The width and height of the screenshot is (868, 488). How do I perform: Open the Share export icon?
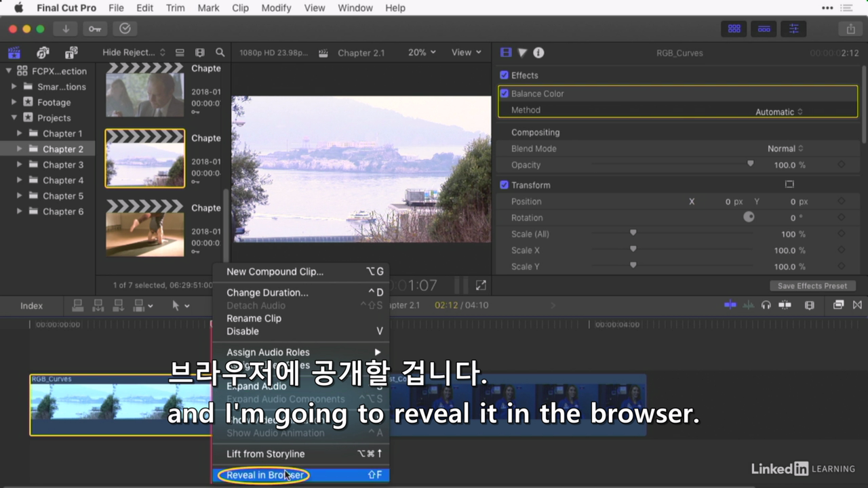850,28
